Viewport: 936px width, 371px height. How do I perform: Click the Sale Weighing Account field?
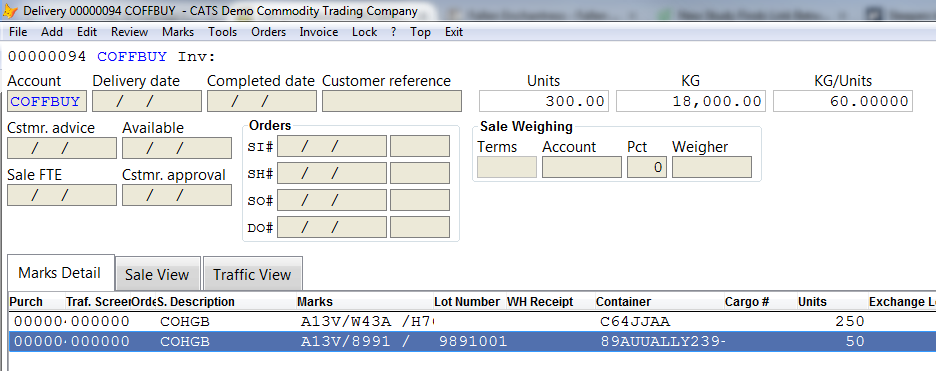click(x=581, y=167)
